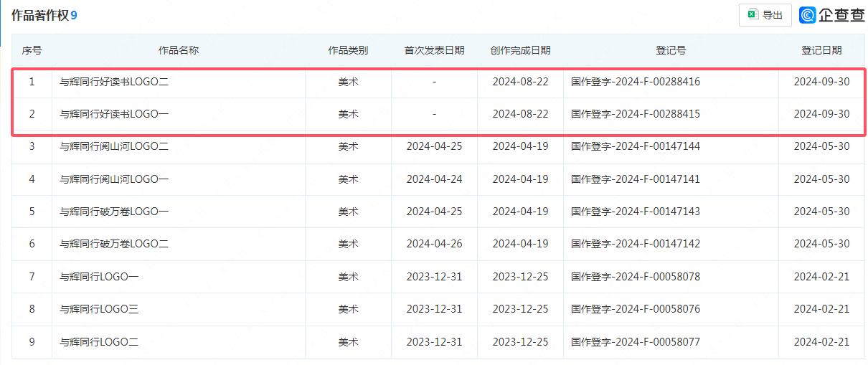The height and width of the screenshot is (365, 868).
Task: Click 2024-02-21 in 与辉同行LOGO一 row
Action: click(821, 277)
